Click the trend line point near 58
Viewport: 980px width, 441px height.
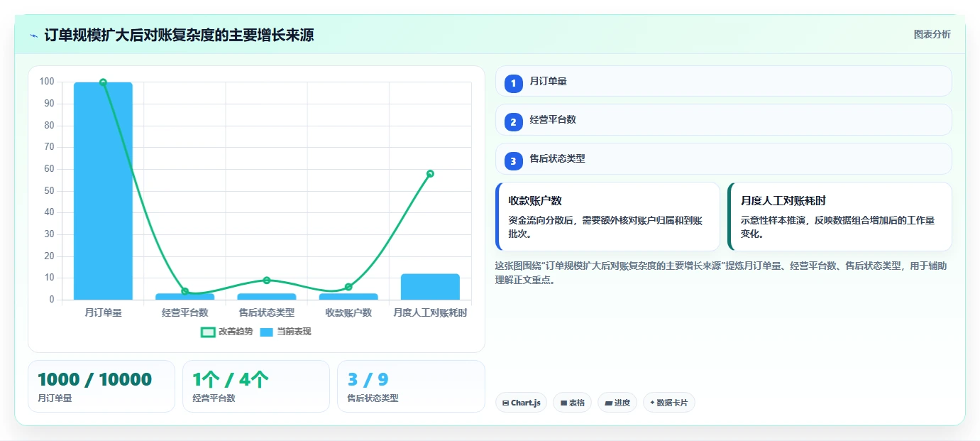click(x=430, y=173)
